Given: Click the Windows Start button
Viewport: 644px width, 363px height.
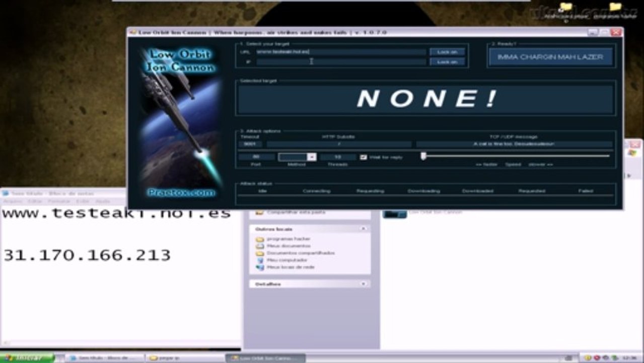Looking at the screenshot, I should [27, 358].
